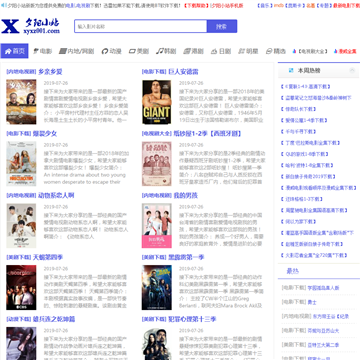Click the speaker announcement icon at top-left
360x360 pixels.
4,5
